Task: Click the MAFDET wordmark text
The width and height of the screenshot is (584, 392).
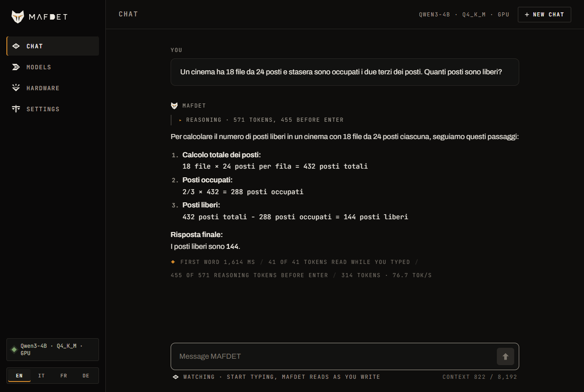Action: pos(48,17)
